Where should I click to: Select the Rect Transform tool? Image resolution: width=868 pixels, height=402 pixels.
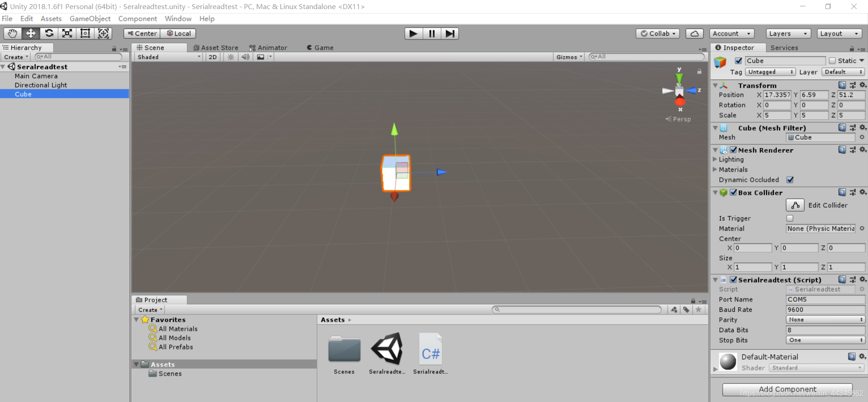point(85,34)
